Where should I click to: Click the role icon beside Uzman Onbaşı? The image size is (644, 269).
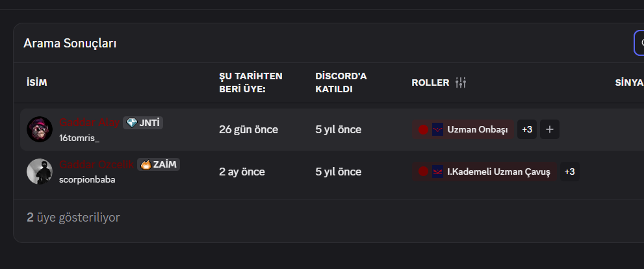437,130
